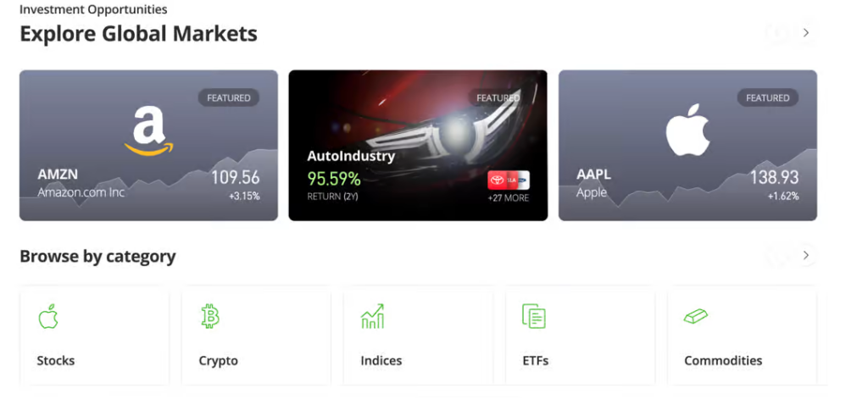Click the gold bar Commodities icon
The height and width of the screenshot is (416, 868).
696,317
